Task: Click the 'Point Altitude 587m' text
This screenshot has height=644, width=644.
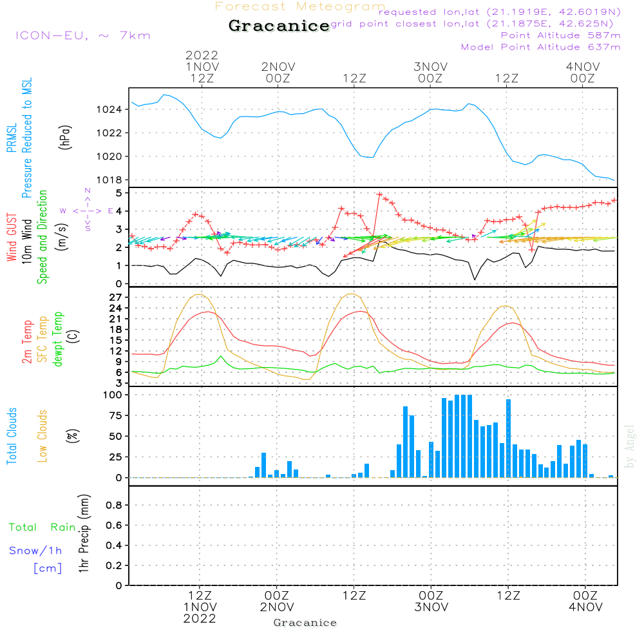Action: tap(561, 35)
